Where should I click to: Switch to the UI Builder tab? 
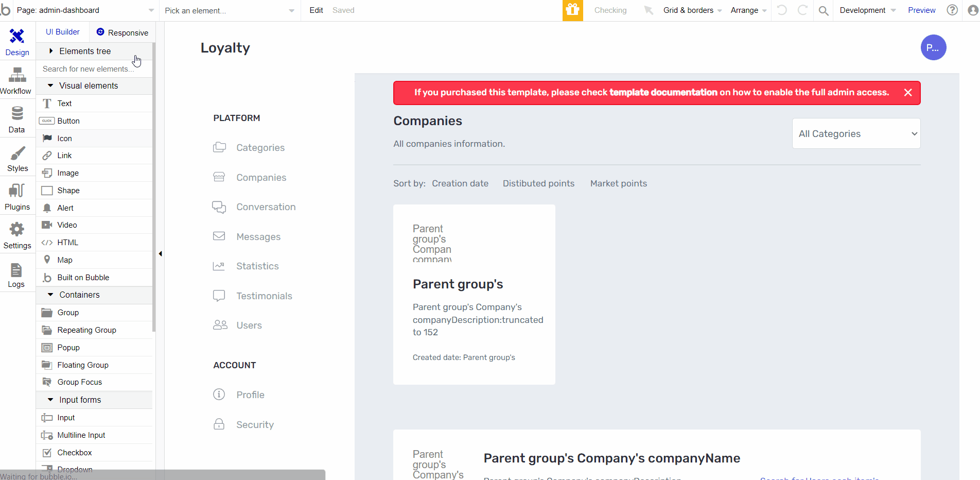pyautogui.click(x=62, y=32)
